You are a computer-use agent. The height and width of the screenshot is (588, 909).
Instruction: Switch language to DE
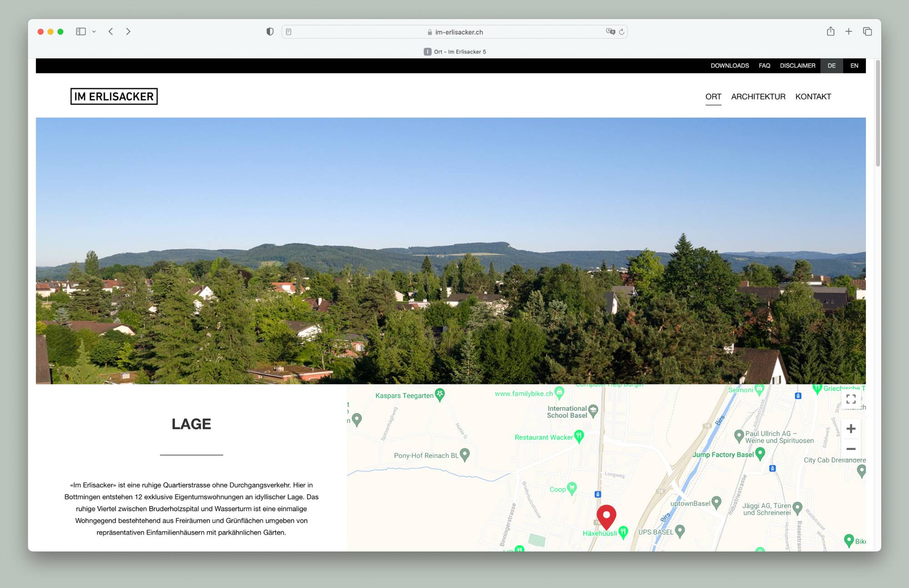point(832,66)
